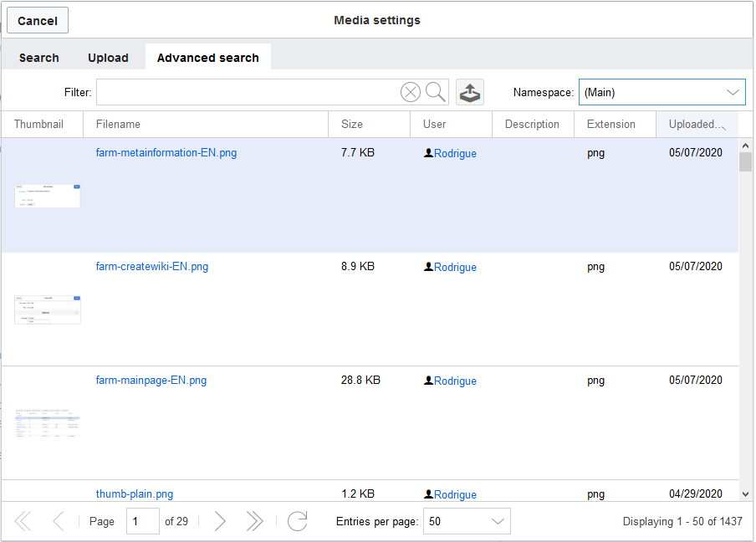The width and height of the screenshot is (756, 542).
Task: Click the scrollbar up arrow
Action: 745,146
